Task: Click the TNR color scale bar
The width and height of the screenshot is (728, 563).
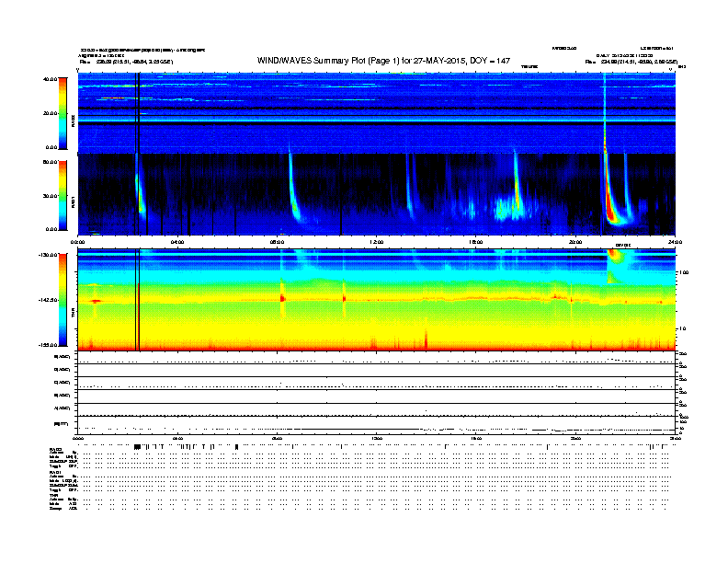Action: 63,300
